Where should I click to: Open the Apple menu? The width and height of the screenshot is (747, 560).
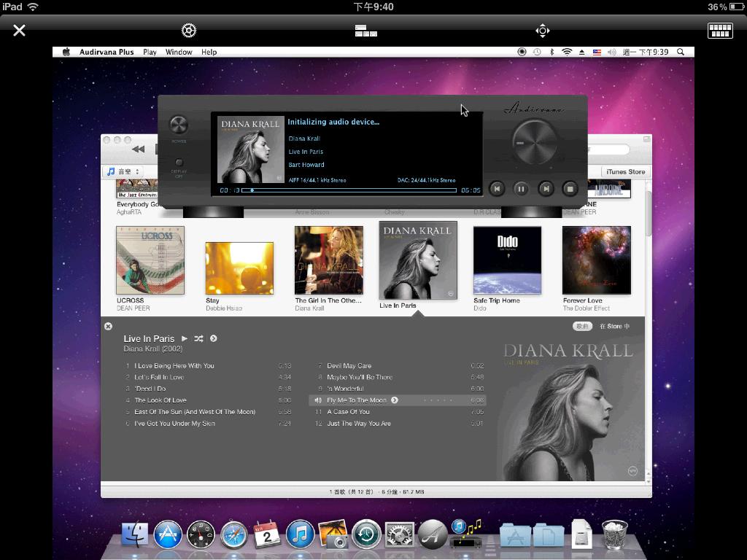click(x=66, y=52)
